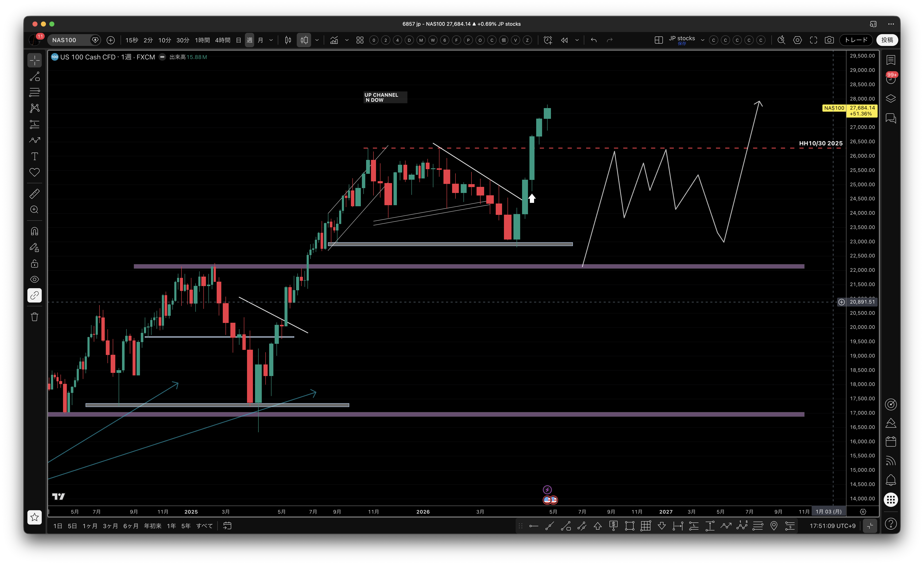Screen dimensions: 924x565
Task: Open favorites star toolbar button
Action: pyautogui.click(x=35, y=517)
